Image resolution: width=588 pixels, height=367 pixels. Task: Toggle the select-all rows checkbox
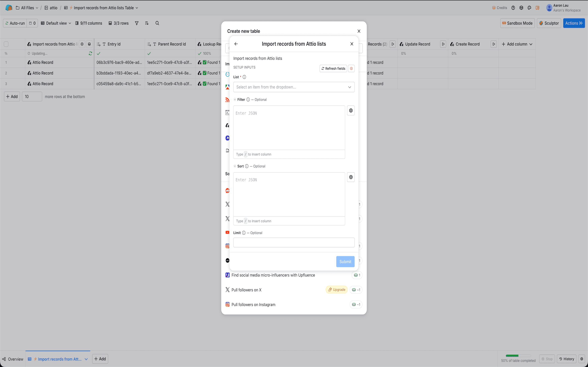click(6, 44)
